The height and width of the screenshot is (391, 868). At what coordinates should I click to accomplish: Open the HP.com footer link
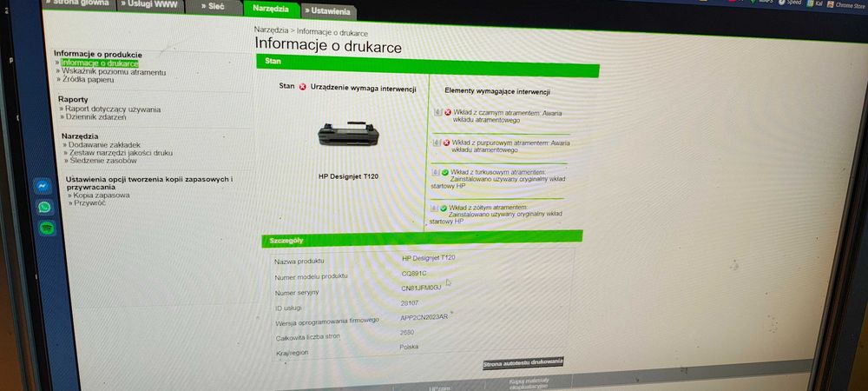tap(437, 388)
